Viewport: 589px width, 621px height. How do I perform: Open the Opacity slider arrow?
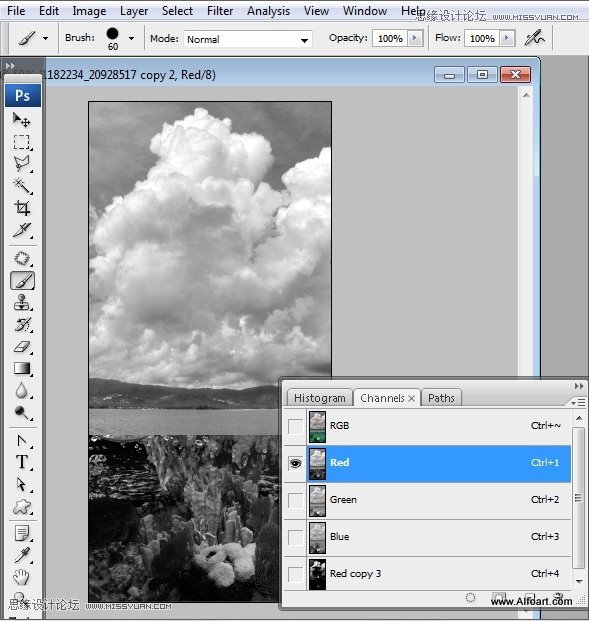point(415,38)
